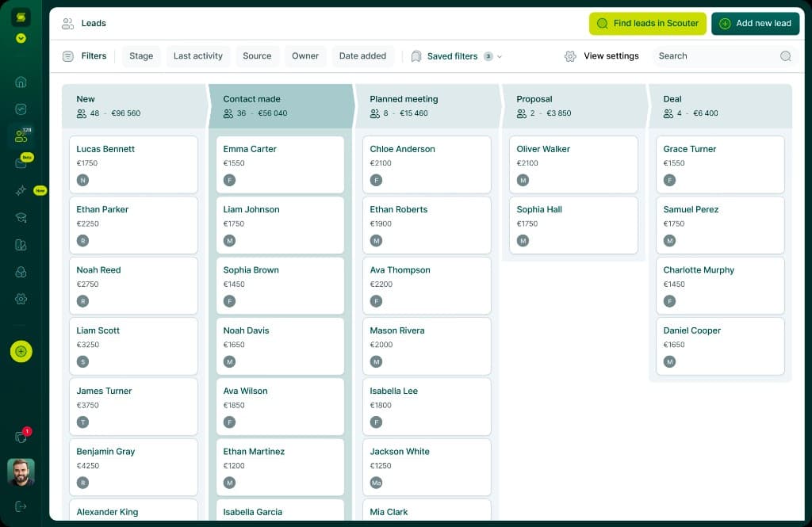This screenshot has width=812, height=527.
Task: Open the Noah Davis lead card
Action: [280, 346]
